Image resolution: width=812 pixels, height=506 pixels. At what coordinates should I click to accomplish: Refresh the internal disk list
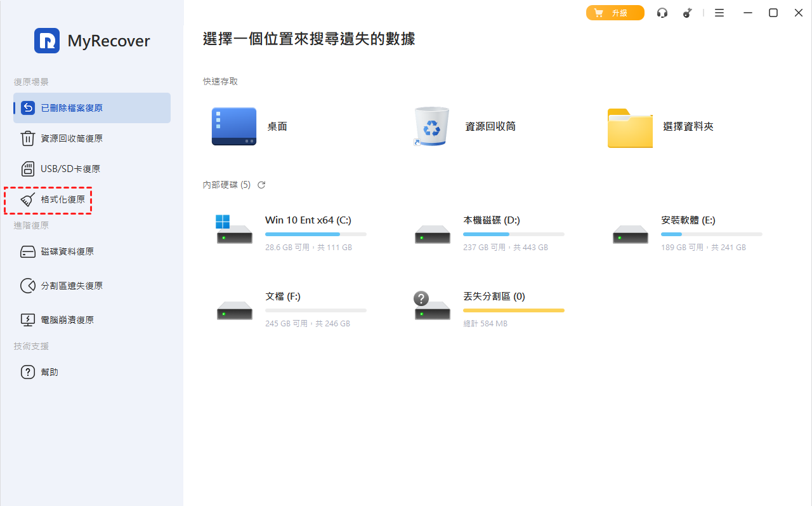(x=261, y=185)
